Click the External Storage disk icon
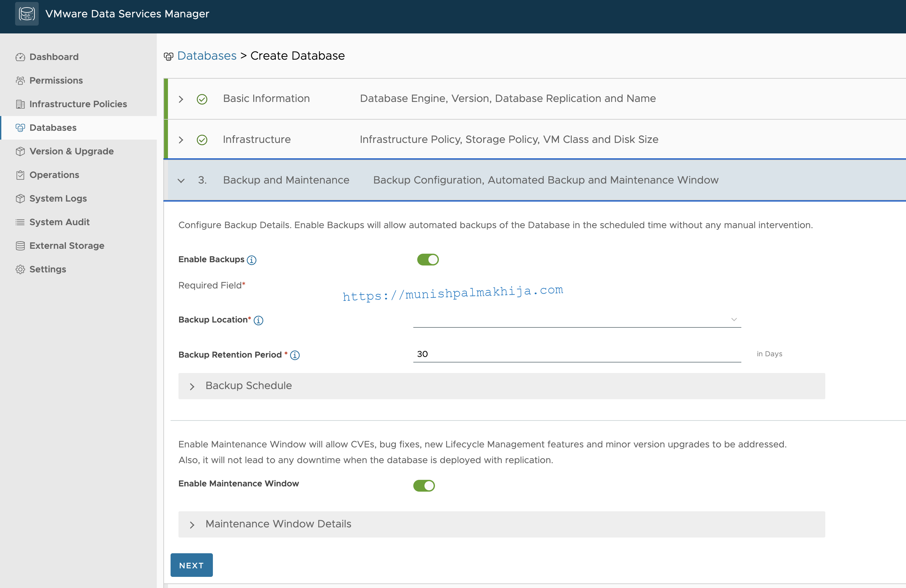 click(20, 246)
